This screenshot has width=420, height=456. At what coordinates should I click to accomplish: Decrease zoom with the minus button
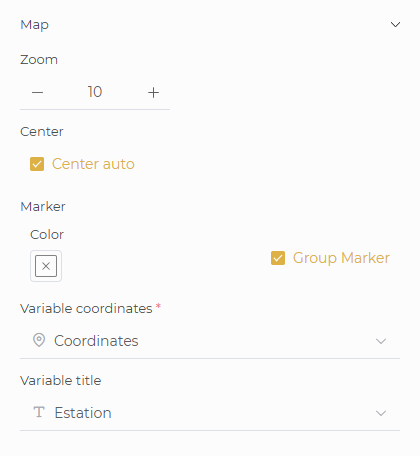tap(38, 92)
